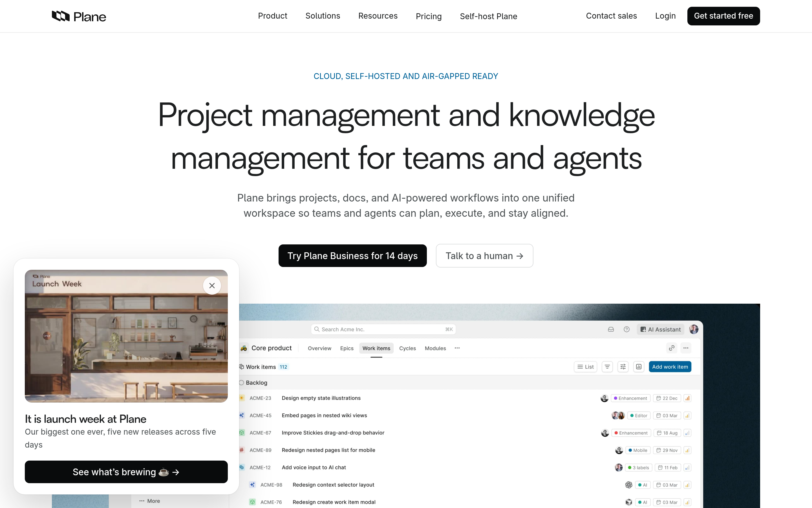Click the analytics chart icon
The image size is (812, 508).
(x=639, y=367)
